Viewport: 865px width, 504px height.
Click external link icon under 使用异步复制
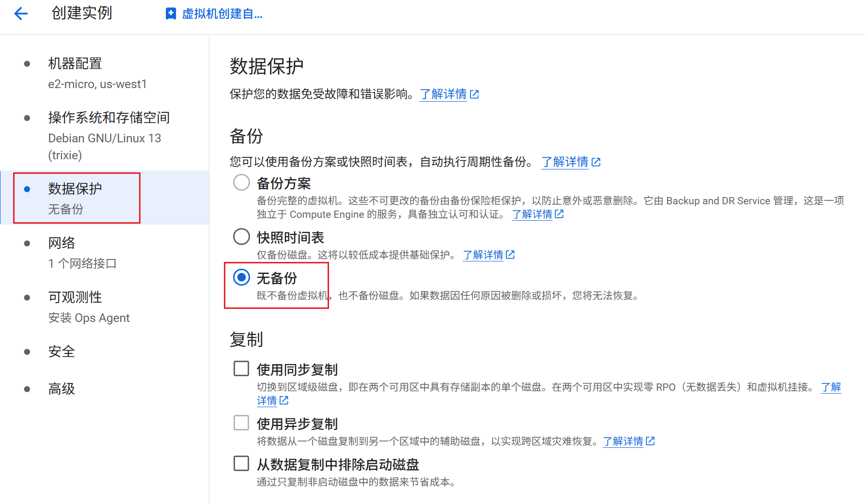pos(650,441)
